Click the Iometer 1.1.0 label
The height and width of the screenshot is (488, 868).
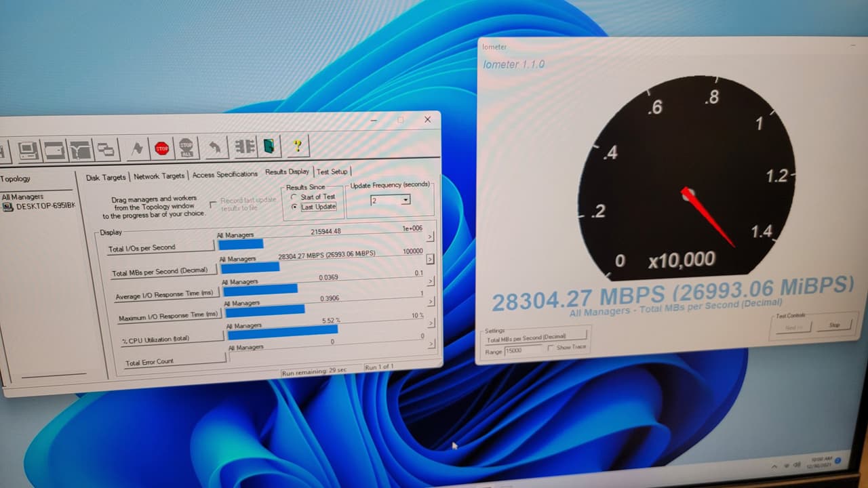coord(513,64)
